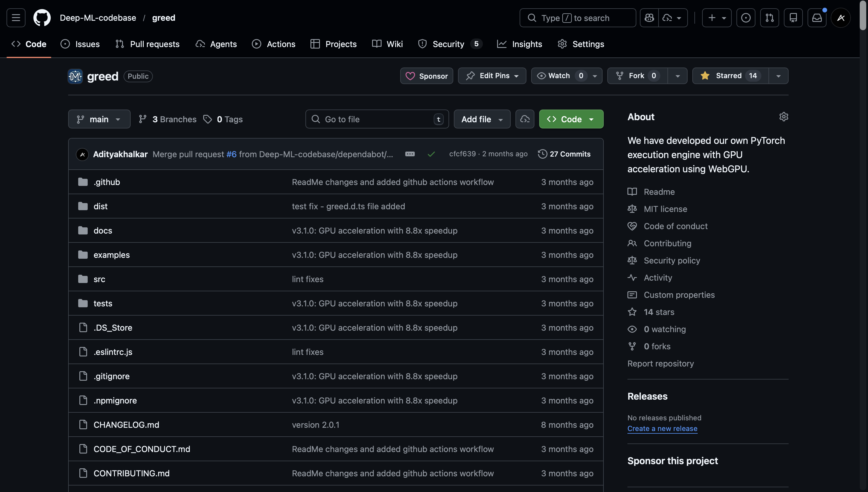Viewport: 868px width, 492px height.
Task: Open the main branch selector dropdown
Action: [x=99, y=119]
